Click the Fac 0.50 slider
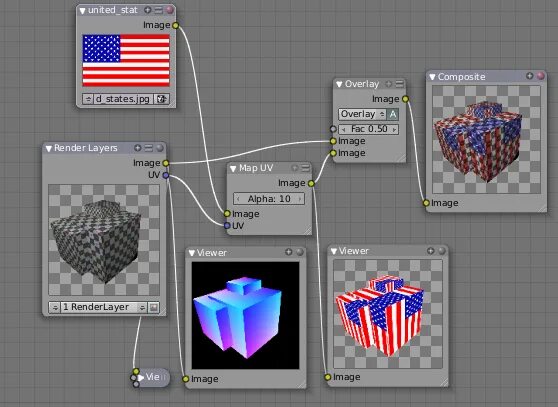This screenshot has width=558, height=407. (x=368, y=129)
